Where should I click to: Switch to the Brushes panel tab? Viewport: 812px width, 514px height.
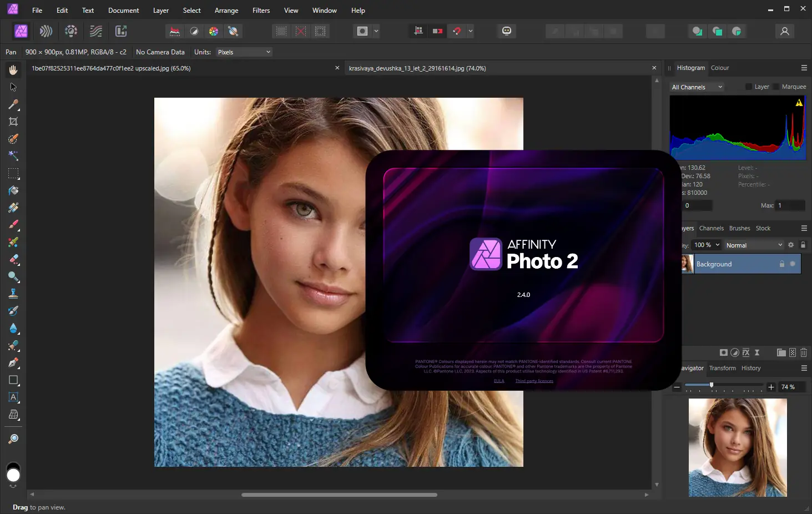(x=739, y=228)
